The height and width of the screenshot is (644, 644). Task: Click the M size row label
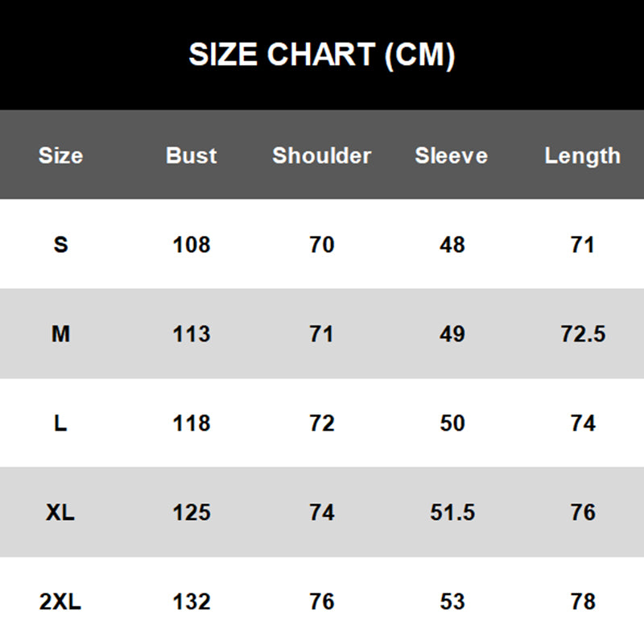point(61,334)
